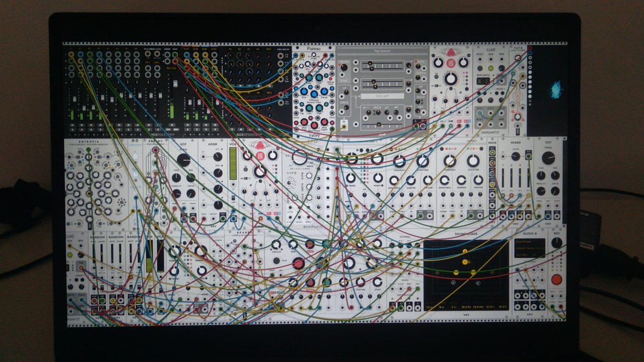Viewport: 644px width, 362px height.
Task: Turn the ADSR DEC knob
Action: pyautogui.click(x=217, y=172)
